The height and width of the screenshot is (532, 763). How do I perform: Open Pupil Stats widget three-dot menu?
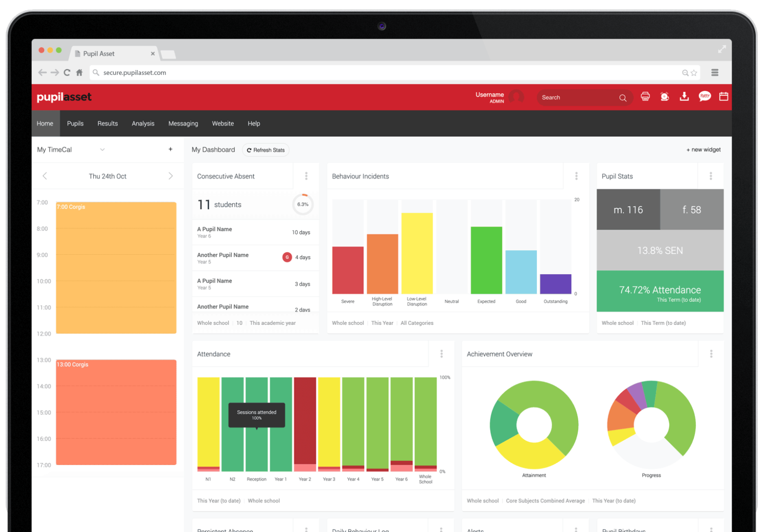(711, 176)
